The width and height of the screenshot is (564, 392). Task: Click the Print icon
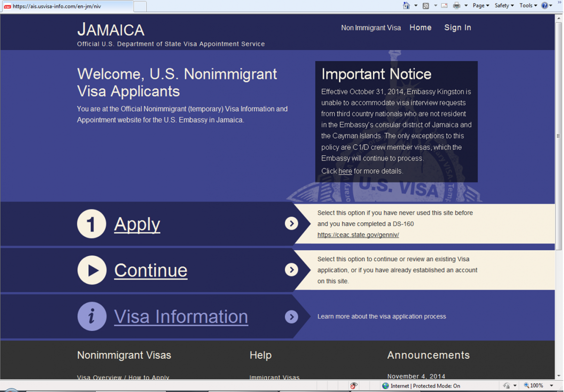pos(456,6)
